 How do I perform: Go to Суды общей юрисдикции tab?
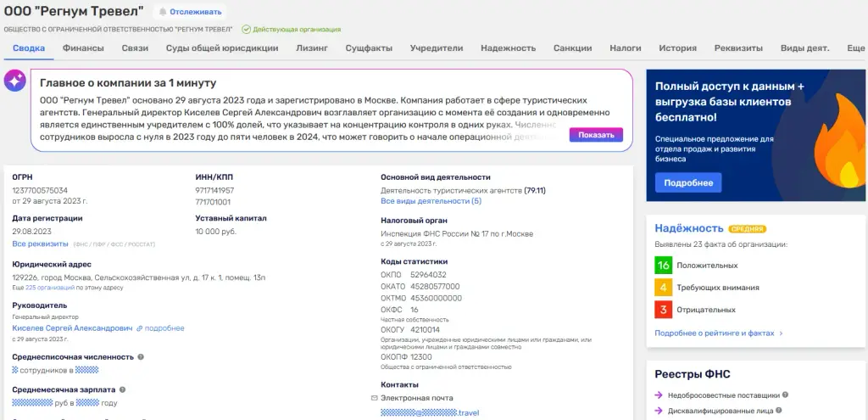(x=222, y=48)
